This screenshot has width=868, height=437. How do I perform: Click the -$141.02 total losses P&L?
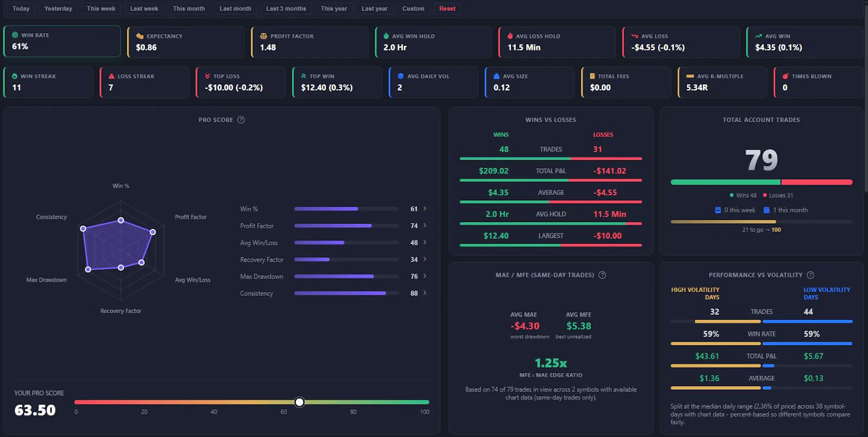(610, 170)
